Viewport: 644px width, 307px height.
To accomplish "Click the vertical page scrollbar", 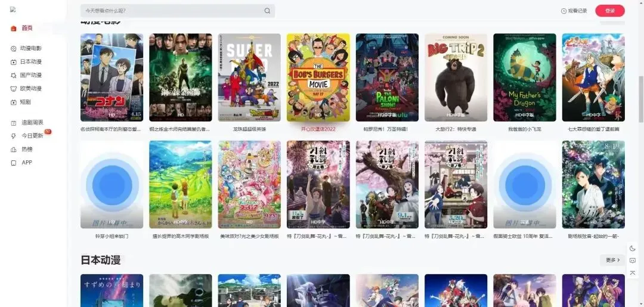I will 640,98.
